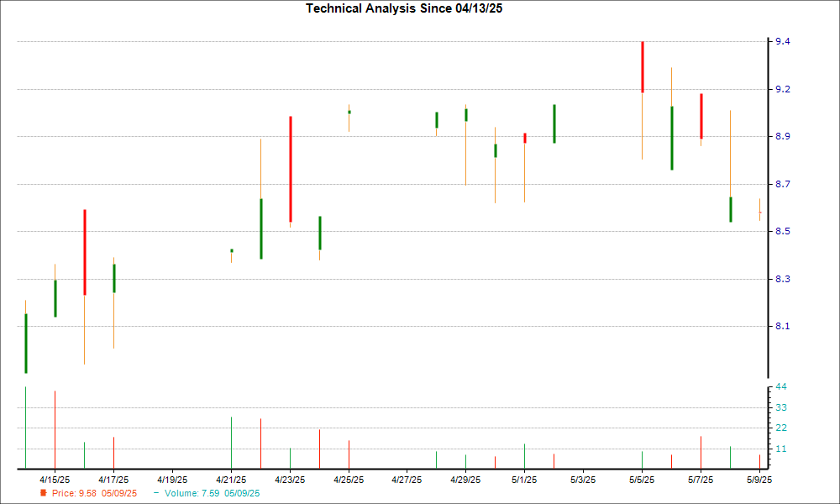The width and height of the screenshot is (840, 504).
Task: Click the 4/21/25 date label
Action: (231, 480)
